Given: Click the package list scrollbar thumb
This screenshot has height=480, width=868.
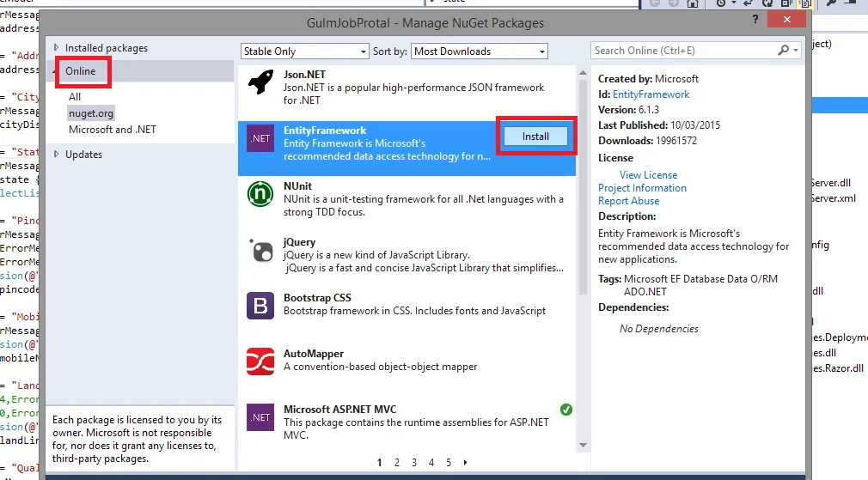Looking at the screenshot, I should pos(583,186).
